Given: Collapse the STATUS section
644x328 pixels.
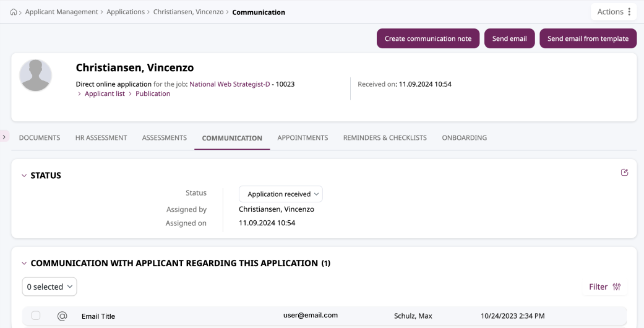Looking at the screenshot, I should [24, 176].
